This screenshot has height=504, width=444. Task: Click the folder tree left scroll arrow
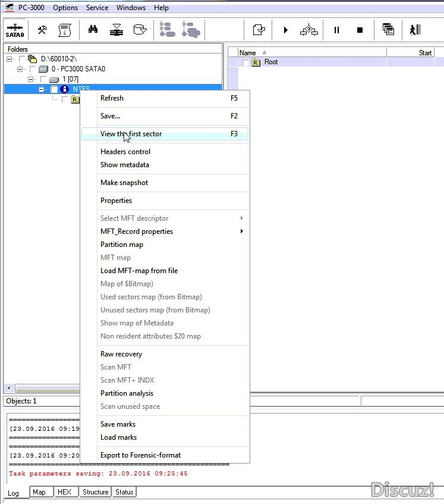9,388
